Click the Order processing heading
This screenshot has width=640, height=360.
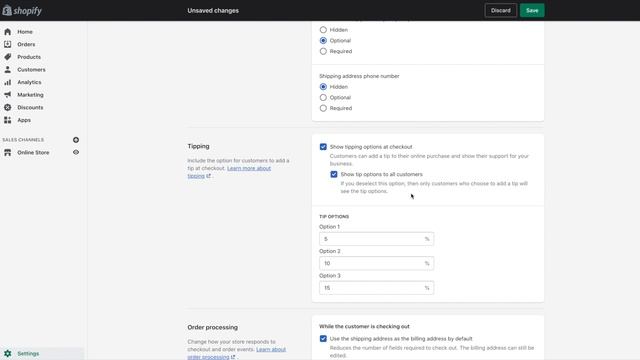213,327
